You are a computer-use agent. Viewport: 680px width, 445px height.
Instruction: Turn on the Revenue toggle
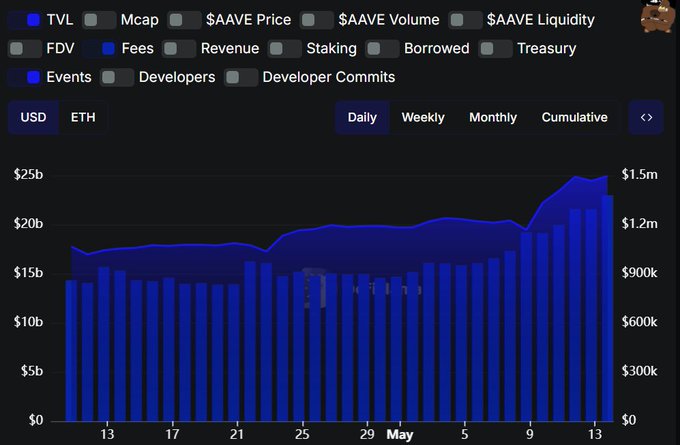pos(179,49)
